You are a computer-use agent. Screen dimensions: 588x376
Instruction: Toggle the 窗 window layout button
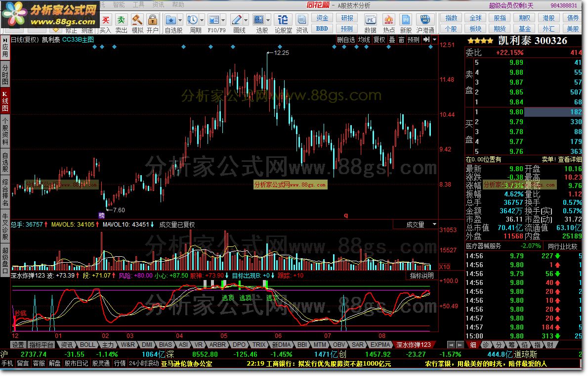[401, 40]
